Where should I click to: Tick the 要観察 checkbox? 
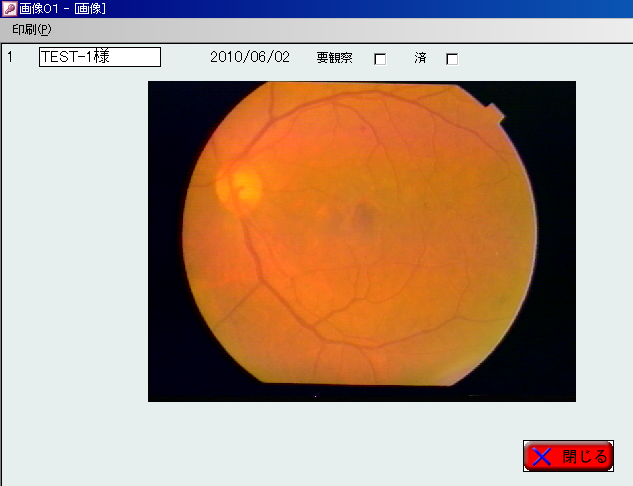coord(380,59)
